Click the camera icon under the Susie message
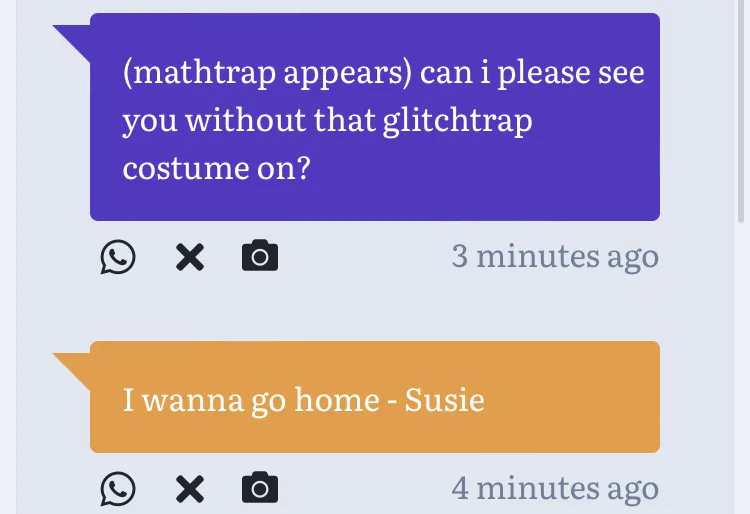Image resolution: width=750 pixels, height=514 pixels. [260, 488]
